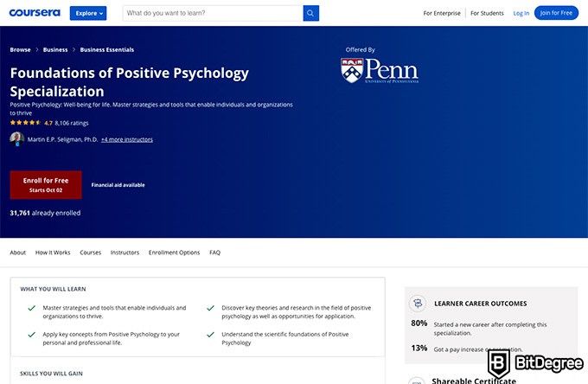588x384 pixels.
Task: Click the magnifying glass search button
Action: pos(311,13)
